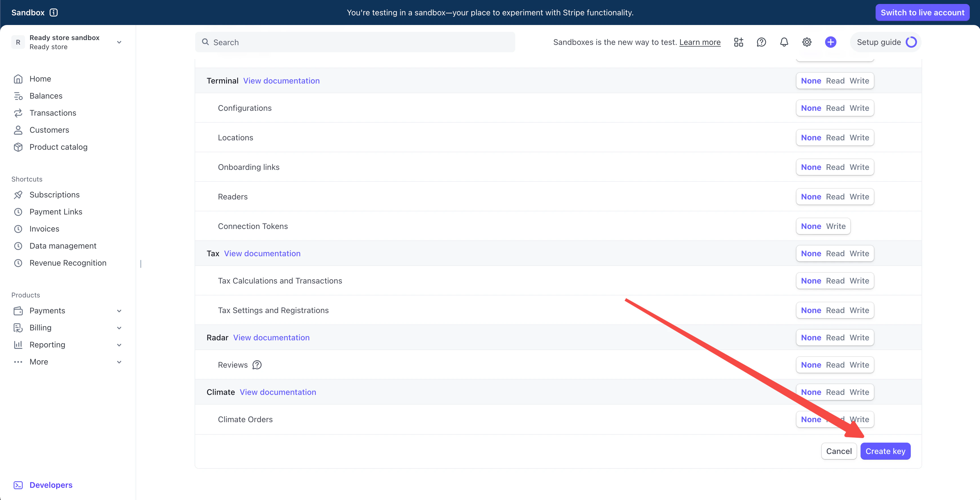Set Connection Tokens permission to Write
Image resolution: width=980 pixels, height=500 pixels.
point(835,226)
